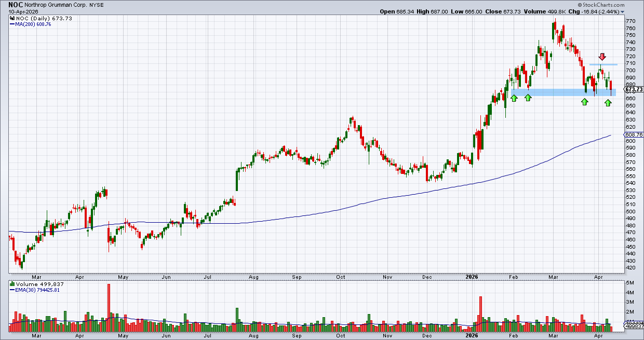
Task: Click the green bars icon beside Volume legend
Action: [x=12, y=284]
